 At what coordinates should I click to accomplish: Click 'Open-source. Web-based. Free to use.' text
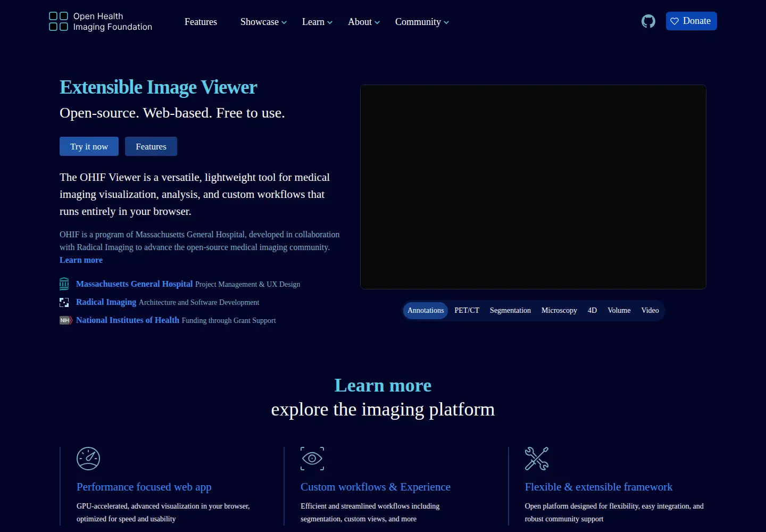click(172, 113)
